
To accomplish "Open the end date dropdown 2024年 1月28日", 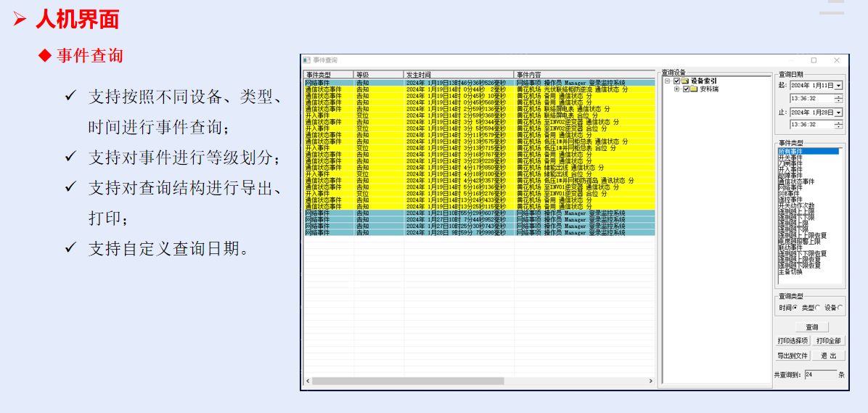I will [839, 112].
